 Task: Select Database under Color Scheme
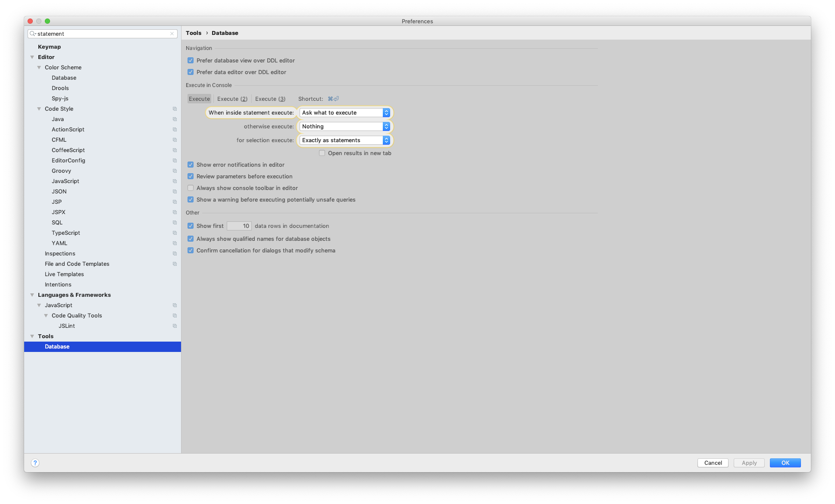pyautogui.click(x=64, y=78)
